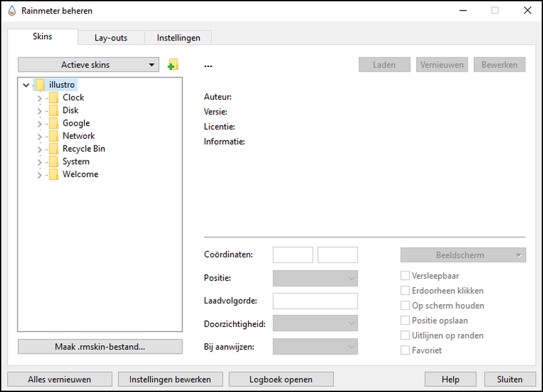Click the Network folder icon

(53, 136)
